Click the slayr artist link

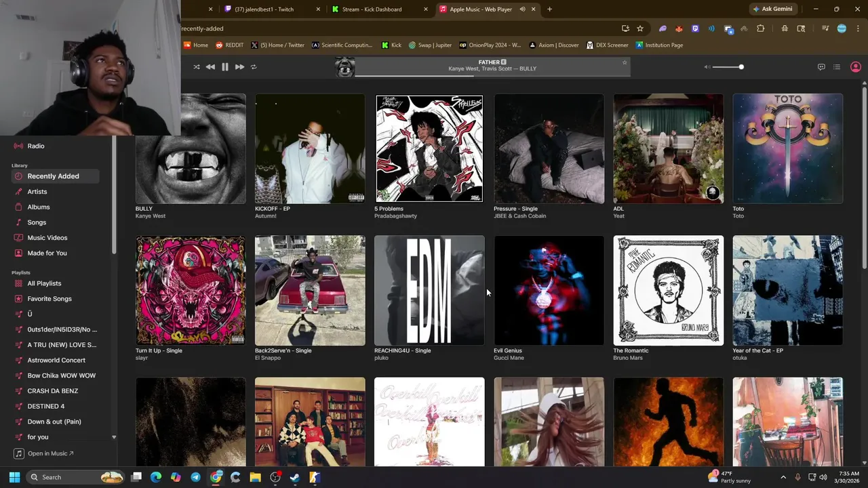click(142, 358)
